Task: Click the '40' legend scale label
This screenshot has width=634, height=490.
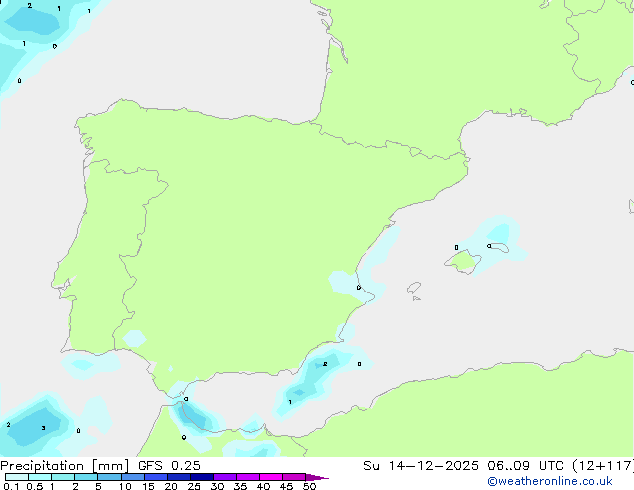Action: tap(263, 486)
